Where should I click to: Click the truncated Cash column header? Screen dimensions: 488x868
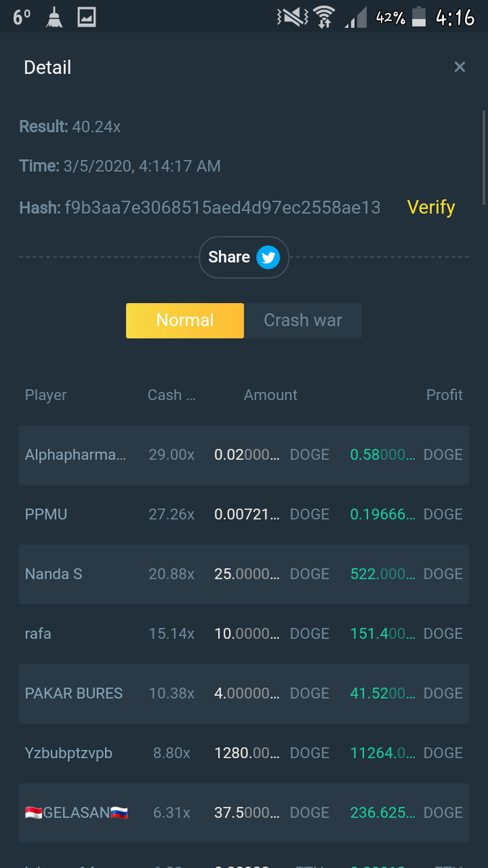click(171, 395)
